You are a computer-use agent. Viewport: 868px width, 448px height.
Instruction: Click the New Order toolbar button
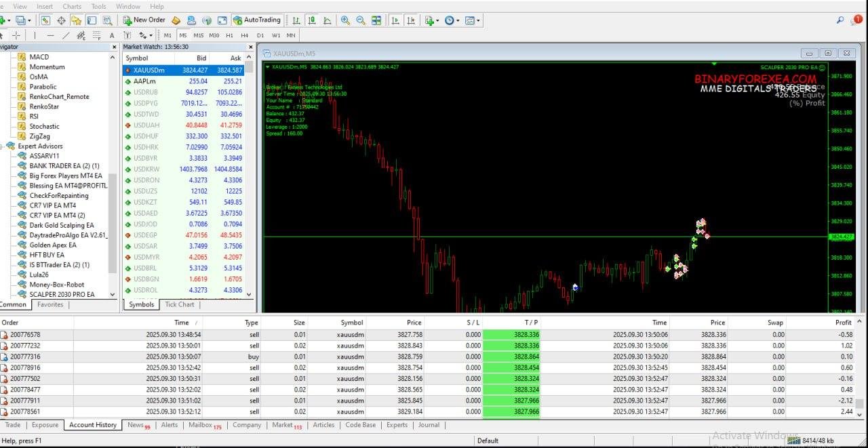coord(144,20)
